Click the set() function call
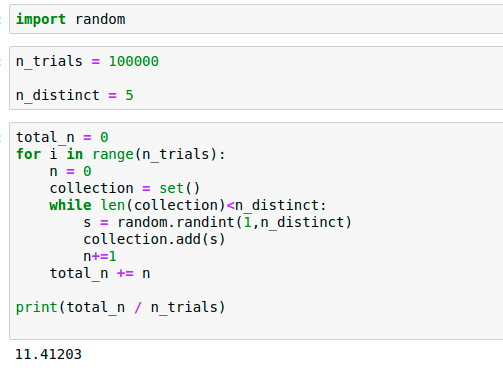This screenshot has width=503, height=371. tap(179, 188)
